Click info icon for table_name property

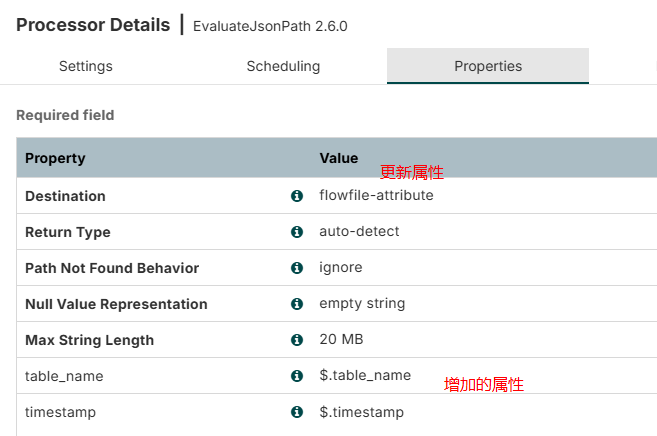(296, 376)
